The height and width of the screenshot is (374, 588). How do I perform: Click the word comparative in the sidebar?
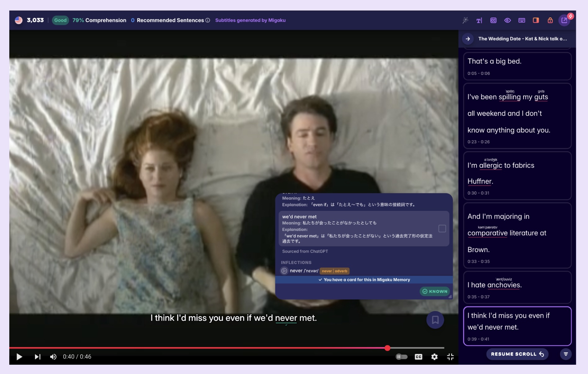pyautogui.click(x=488, y=233)
